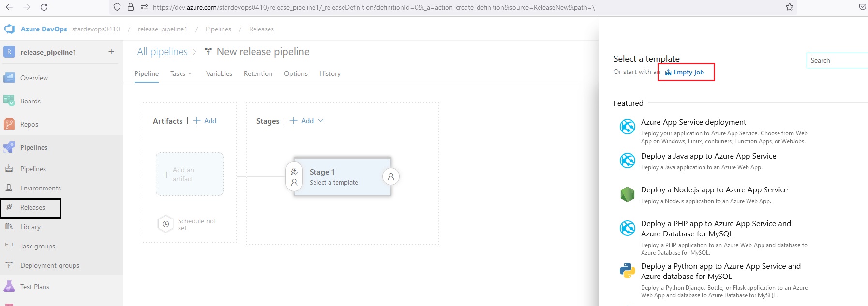Expand the Stages Add dropdown chevron
The width and height of the screenshot is (868, 306).
click(x=320, y=121)
